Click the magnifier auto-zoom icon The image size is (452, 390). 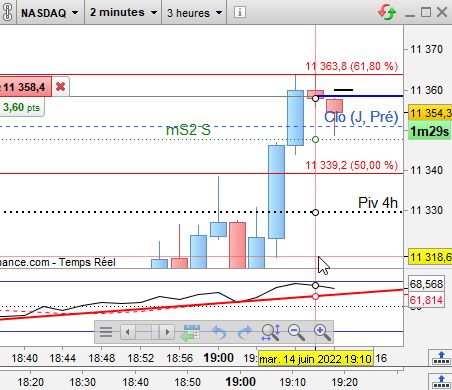270,332
